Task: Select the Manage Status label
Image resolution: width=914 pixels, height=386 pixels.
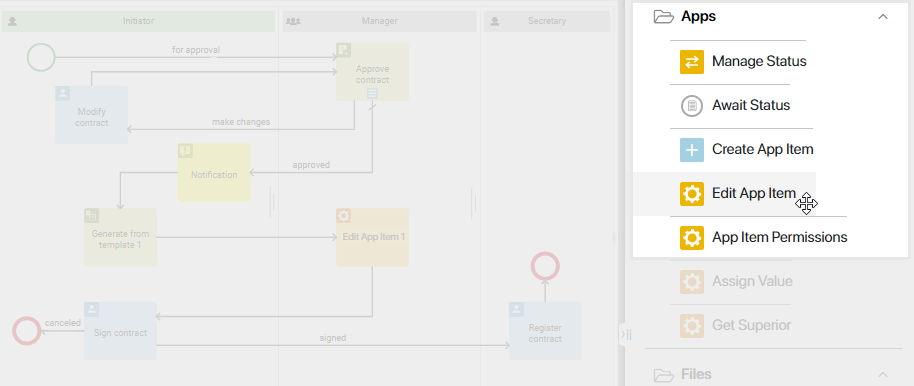Action: [x=759, y=61]
